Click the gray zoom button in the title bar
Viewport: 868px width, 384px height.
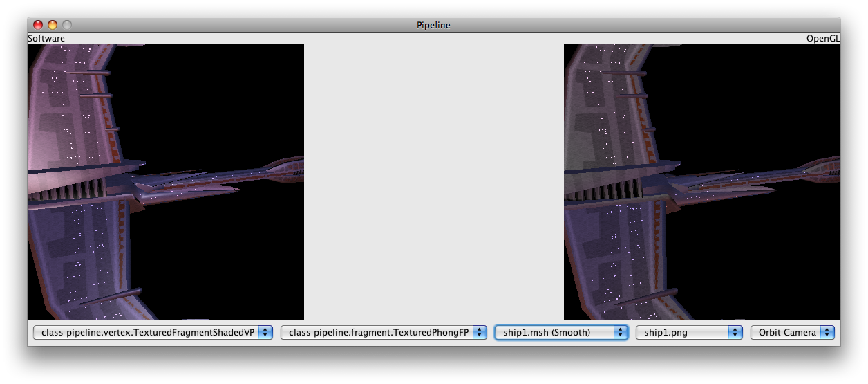(67, 25)
